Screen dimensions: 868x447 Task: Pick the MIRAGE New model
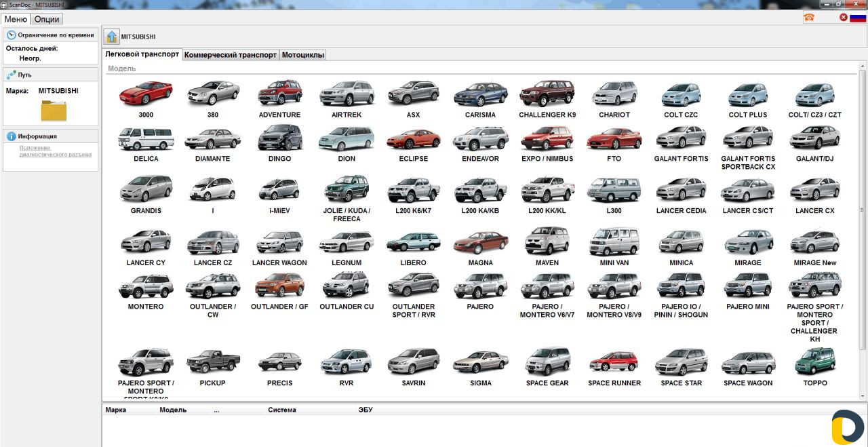(815, 242)
